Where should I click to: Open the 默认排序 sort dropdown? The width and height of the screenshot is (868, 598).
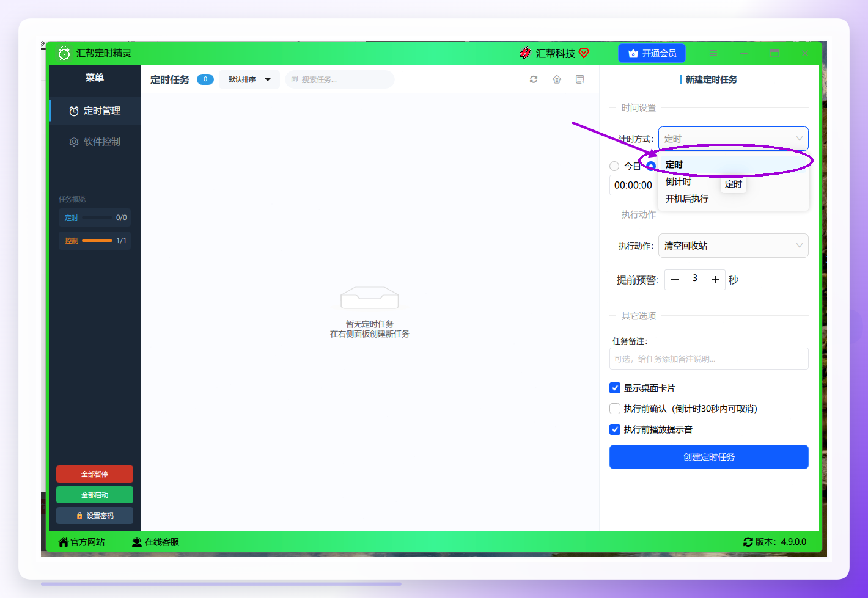[x=249, y=79]
